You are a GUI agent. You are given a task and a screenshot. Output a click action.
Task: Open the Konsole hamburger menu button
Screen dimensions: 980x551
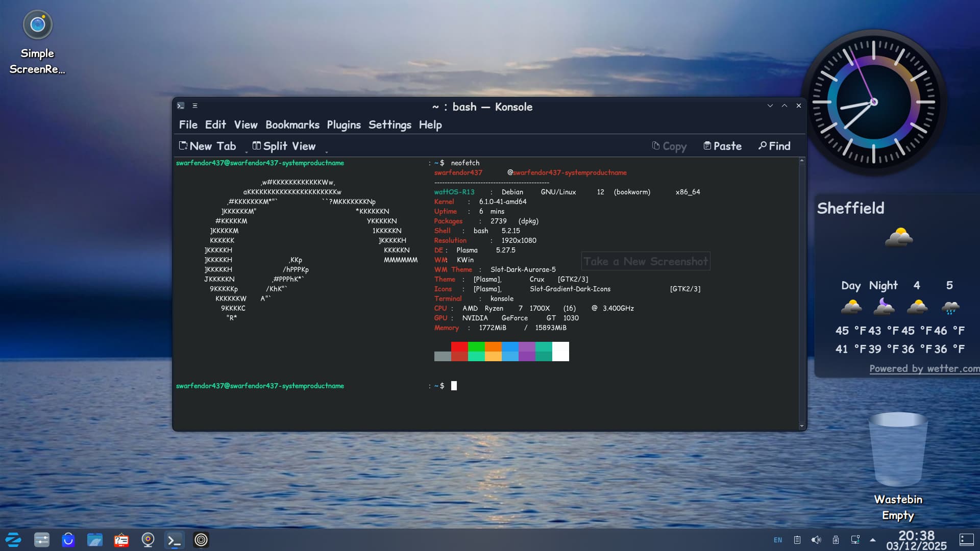pos(194,106)
